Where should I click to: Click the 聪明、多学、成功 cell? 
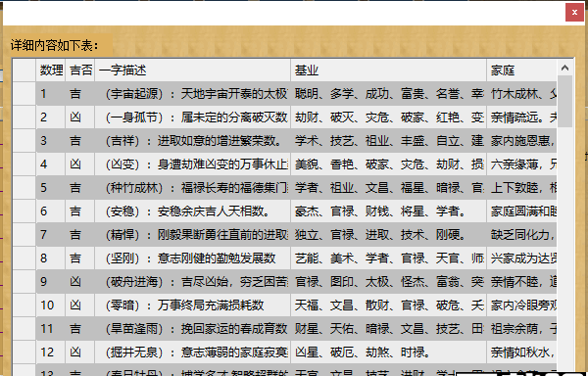point(388,94)
